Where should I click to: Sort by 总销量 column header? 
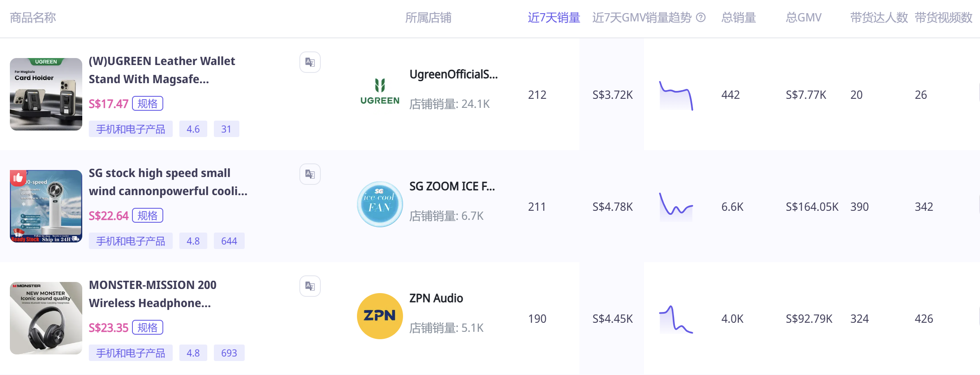point(739,17)
